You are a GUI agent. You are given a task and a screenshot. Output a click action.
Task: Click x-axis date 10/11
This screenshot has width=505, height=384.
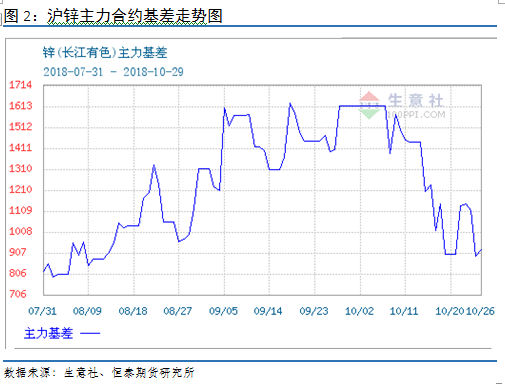(x=404, y=311)
